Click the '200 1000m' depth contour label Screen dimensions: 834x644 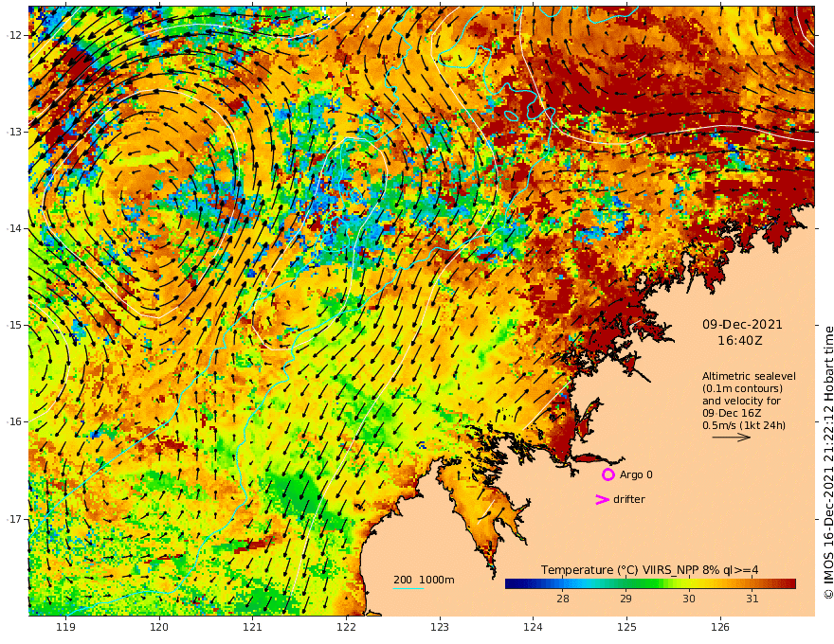(x=424, y=580)
